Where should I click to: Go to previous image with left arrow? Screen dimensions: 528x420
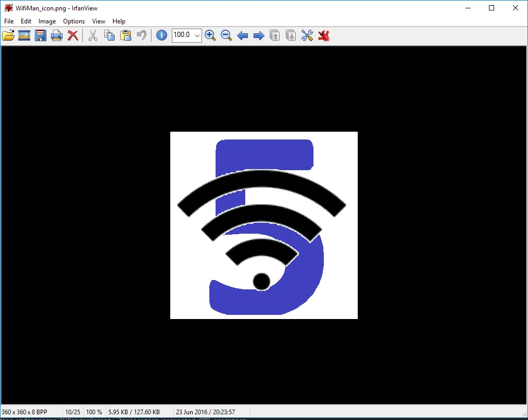[x=243, y=35]
